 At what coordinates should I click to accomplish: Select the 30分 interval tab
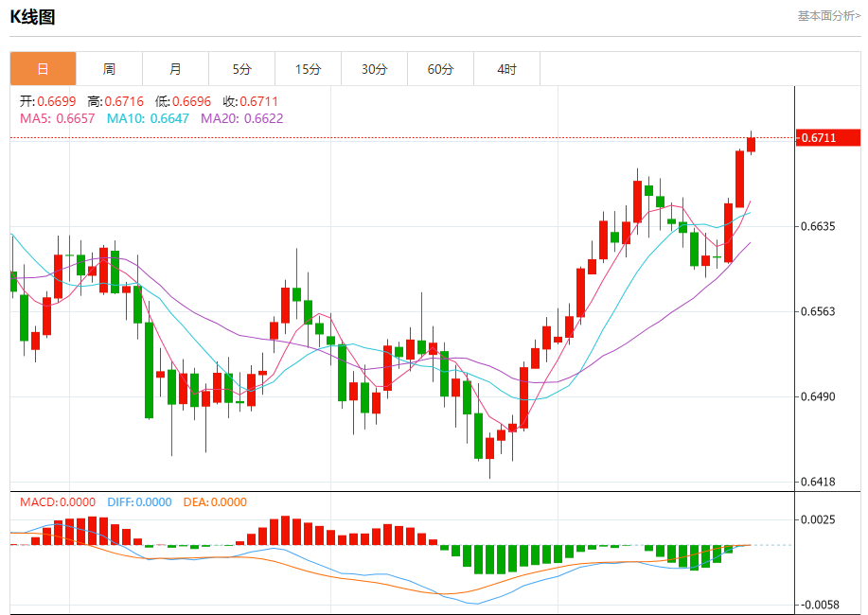coord(374,69)
